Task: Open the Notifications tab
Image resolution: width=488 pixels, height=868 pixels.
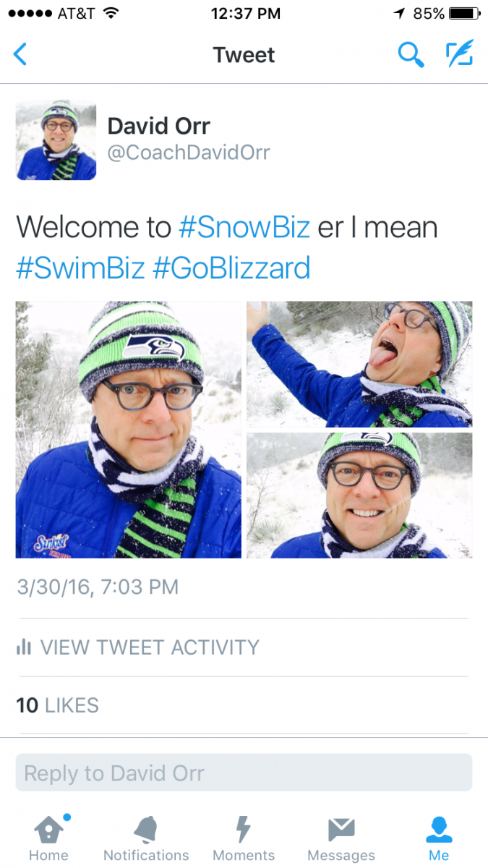Action: point(146,838)
